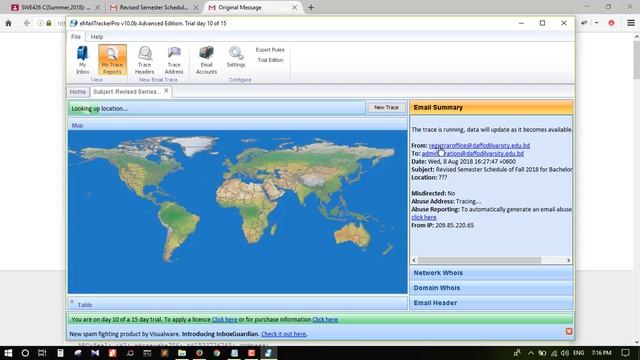640x360 pixels.
Task: Follow the abuse report click here link
Action: [424, 218]
